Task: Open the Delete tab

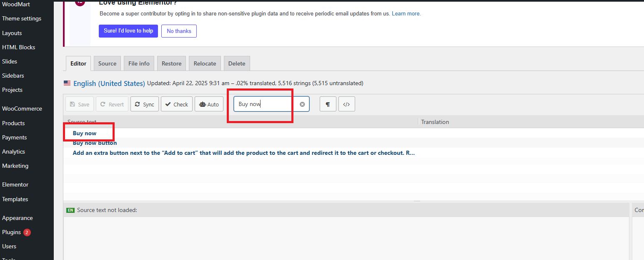Action: pos(237,63)
